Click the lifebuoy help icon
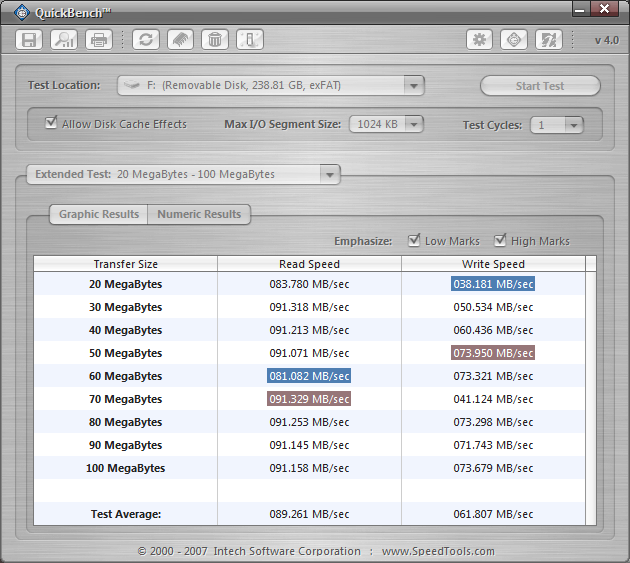Viewport: 630px width, 563px height. [514, 40]
